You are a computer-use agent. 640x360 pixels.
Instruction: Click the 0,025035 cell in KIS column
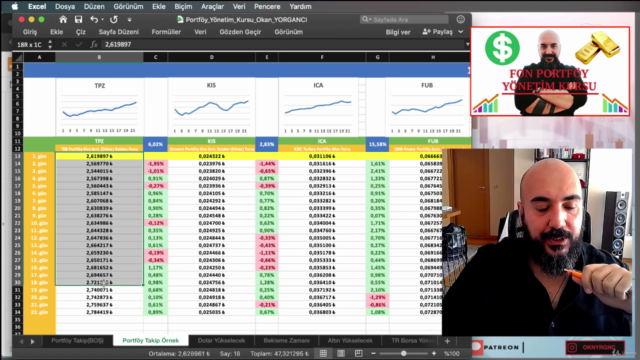pyautogui.click(x=211, y=312)
